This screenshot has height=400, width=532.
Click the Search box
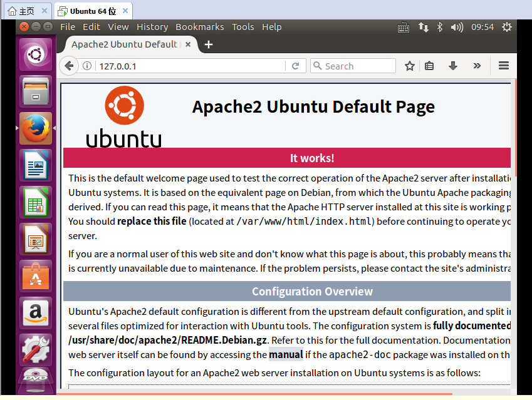[353, 66]
